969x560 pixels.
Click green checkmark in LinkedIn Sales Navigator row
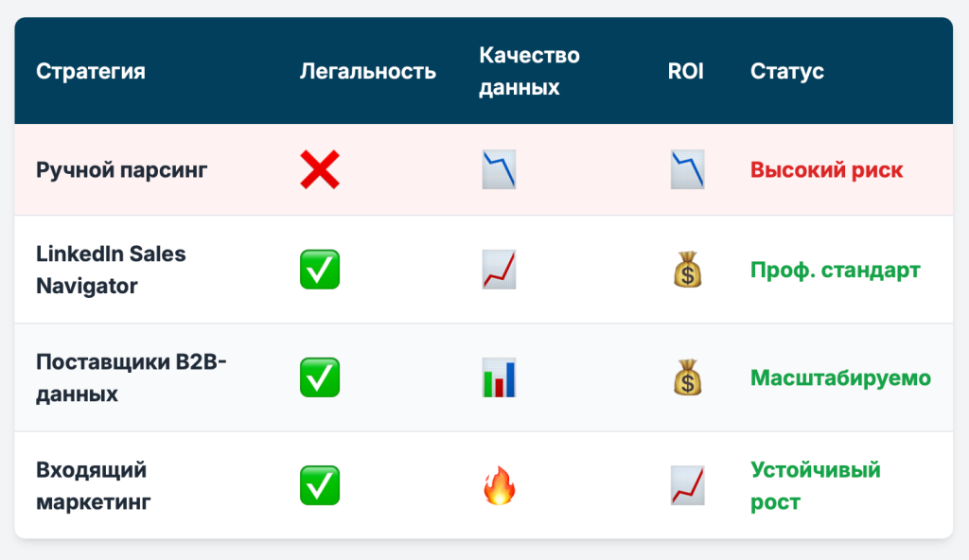(320, 270)
